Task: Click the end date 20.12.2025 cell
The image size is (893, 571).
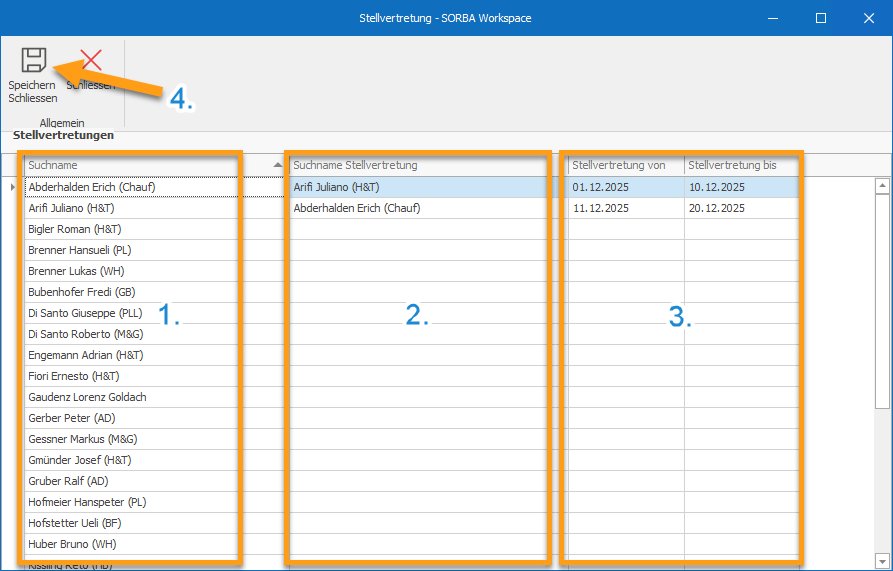Action: [716, 208]
